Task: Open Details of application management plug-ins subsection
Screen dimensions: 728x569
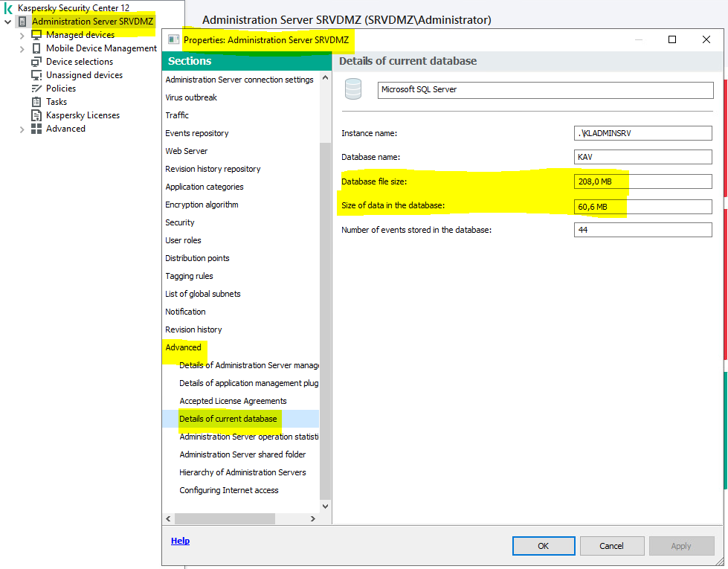Action: [x=249, y=383]
